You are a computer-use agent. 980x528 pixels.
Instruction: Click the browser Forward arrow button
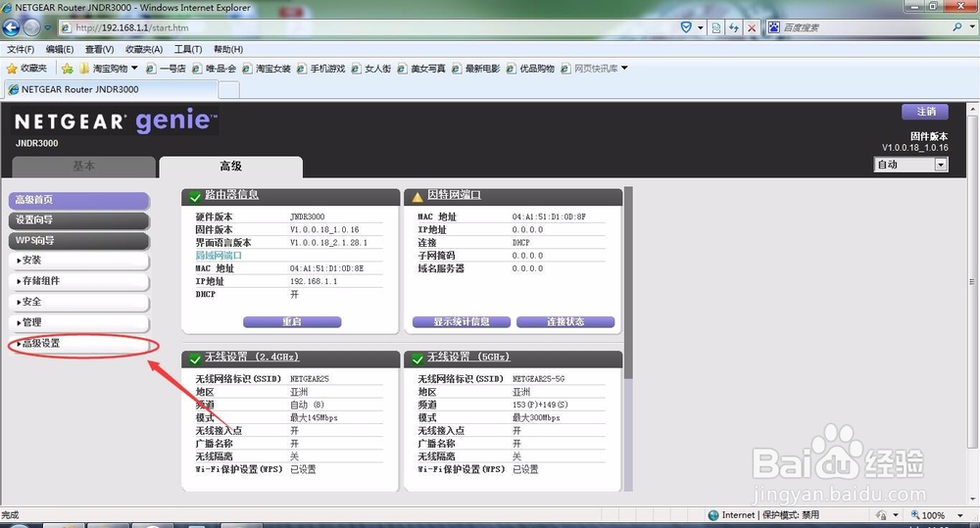tap(32, 27)
